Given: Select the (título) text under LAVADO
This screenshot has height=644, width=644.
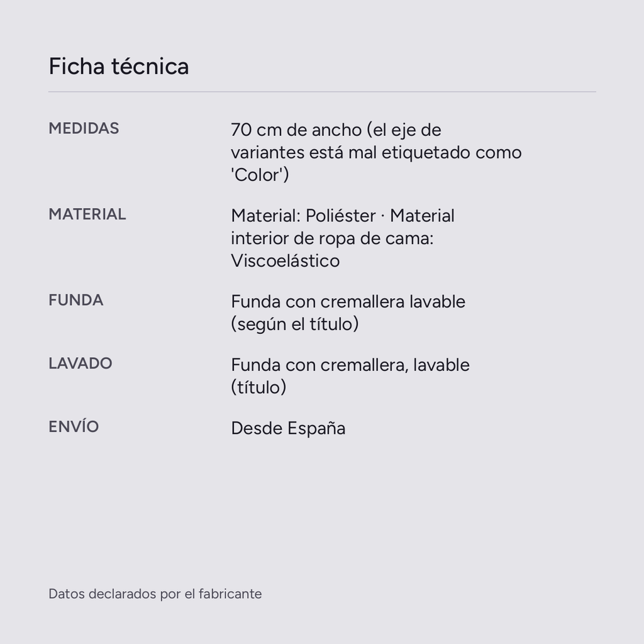Looking at the screenshot, I should pos(258,387).
